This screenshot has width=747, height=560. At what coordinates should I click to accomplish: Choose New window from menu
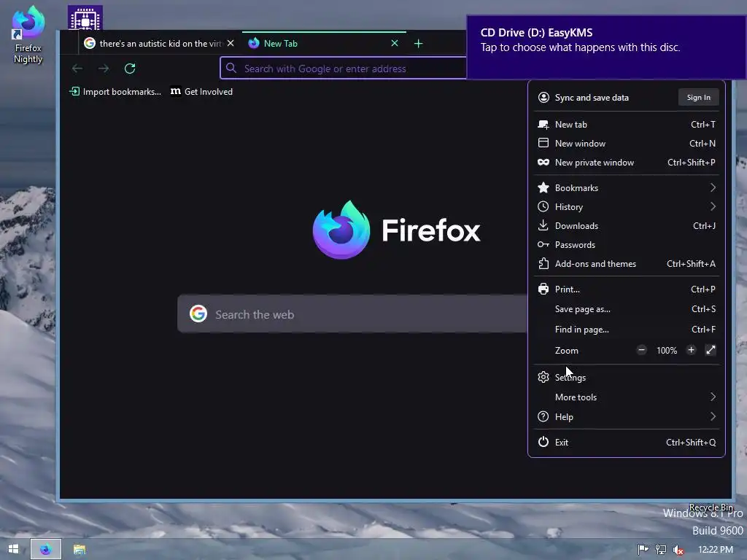[x=626, y=144]
